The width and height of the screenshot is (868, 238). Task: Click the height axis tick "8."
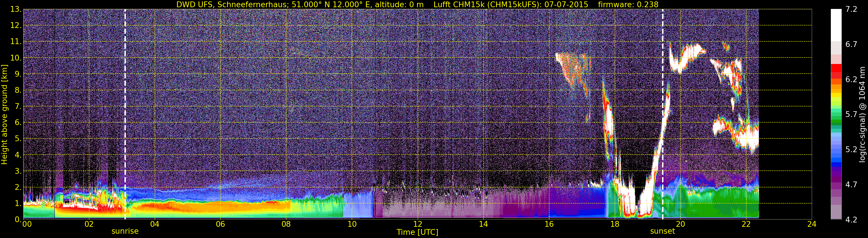click(x=18, y=90)
